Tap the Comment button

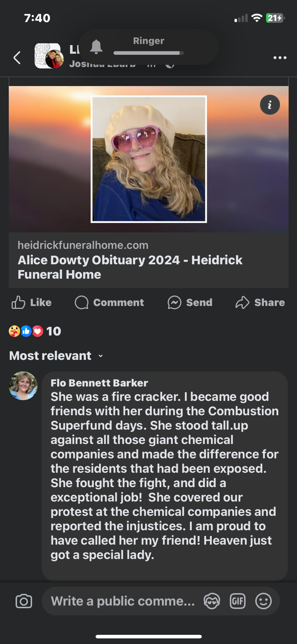tap(110, 303)
